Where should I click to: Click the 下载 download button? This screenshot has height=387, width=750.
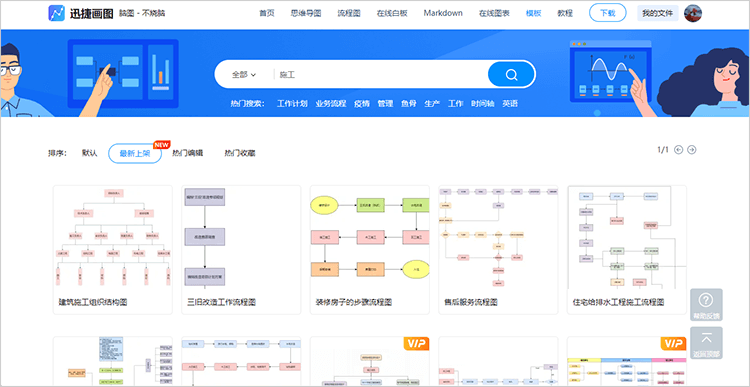[607, 13]
